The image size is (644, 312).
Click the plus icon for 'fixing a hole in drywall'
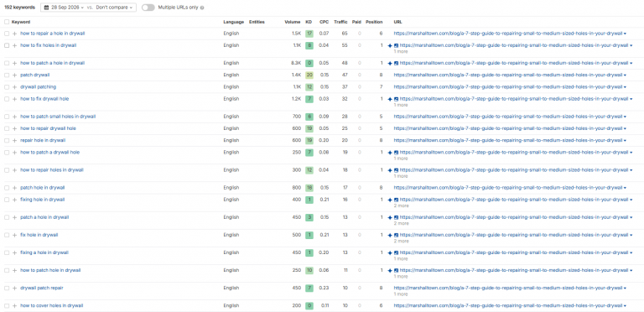click(15, 253)
